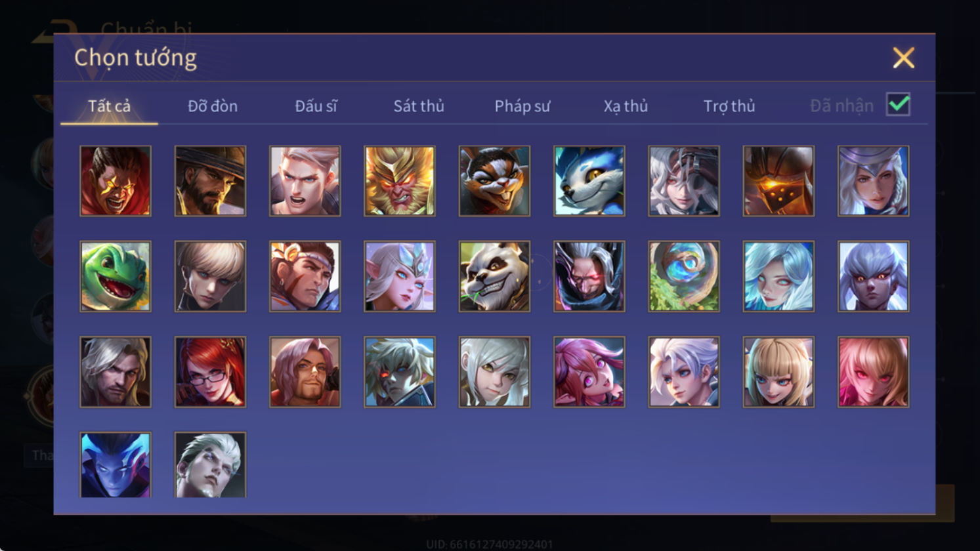The image size is (980, 551).
Task: Pick the raccoon hero portrait
Action: pyautogui.click(x=494, y=181)
